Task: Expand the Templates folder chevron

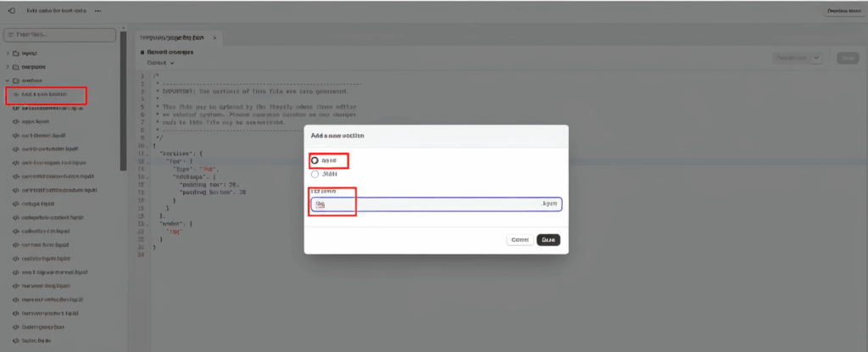Action: pos(8,66)
